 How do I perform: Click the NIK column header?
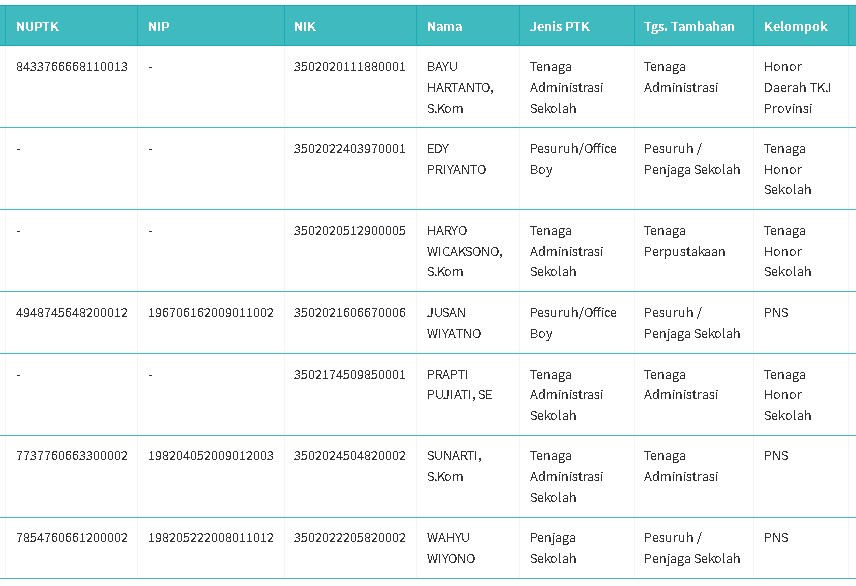click(305, 26)
